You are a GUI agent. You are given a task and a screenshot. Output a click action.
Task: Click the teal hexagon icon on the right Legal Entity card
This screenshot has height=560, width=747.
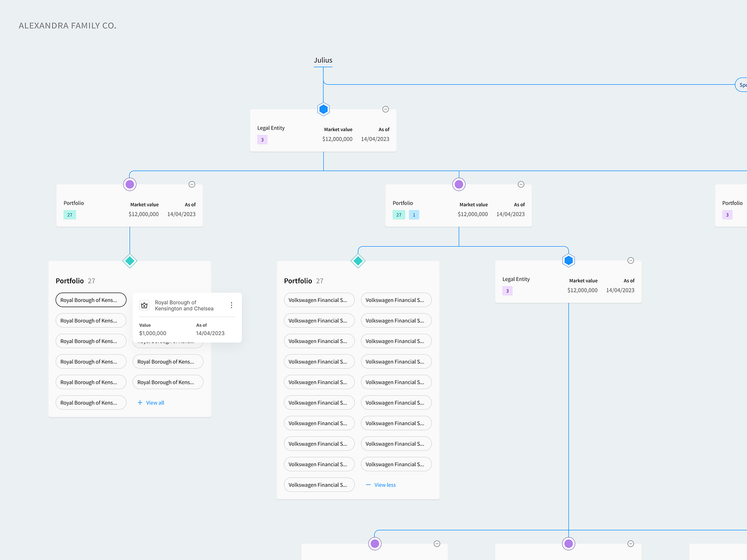click(568, 260)
